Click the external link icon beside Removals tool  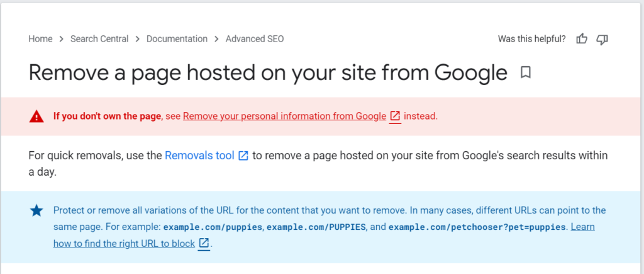pyautogui.click(x=243, y=156)
